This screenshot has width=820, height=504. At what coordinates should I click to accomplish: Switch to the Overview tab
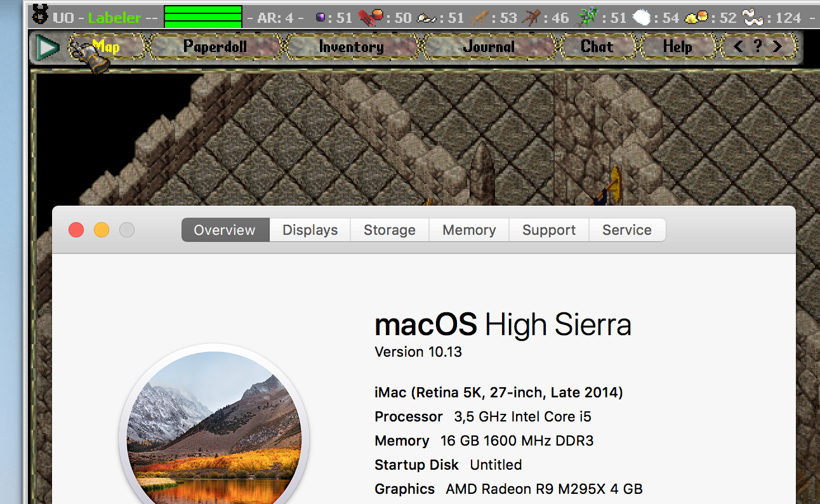[225, 230]
